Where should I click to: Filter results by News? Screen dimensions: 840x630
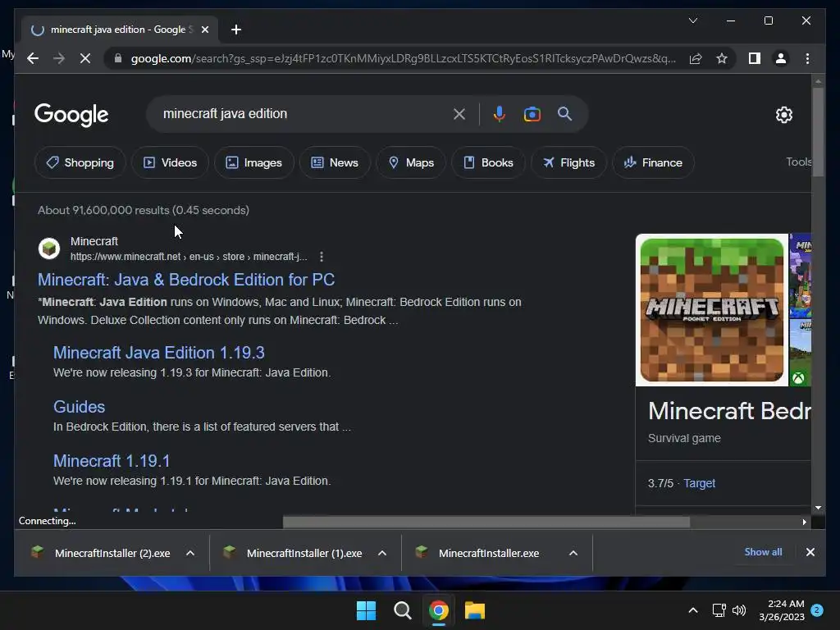click(x=335, y=162)
